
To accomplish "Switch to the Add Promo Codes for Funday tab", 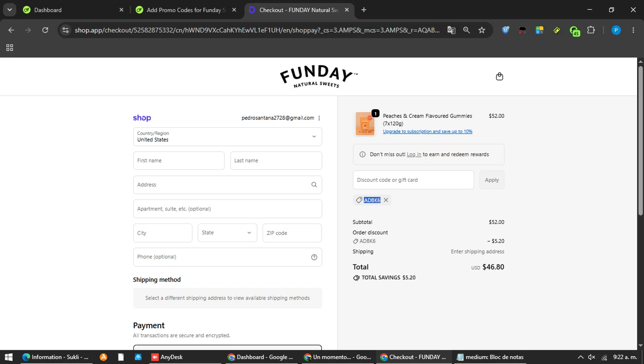I will pyautogui.click(x=185, y=10).
